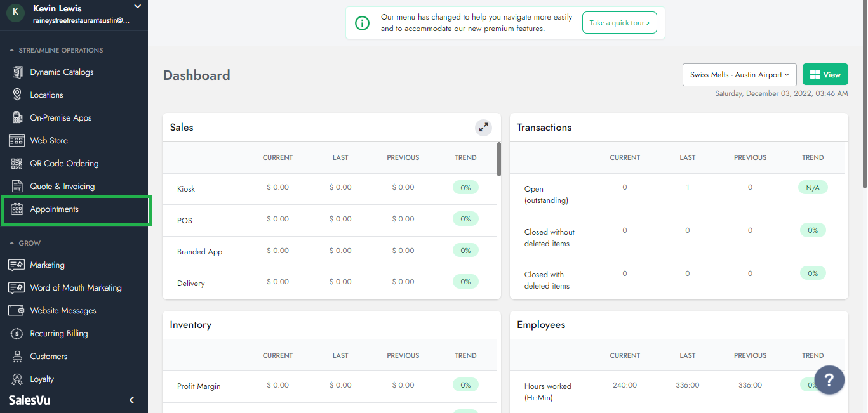Click the Web Store icon

pos(17,141)
